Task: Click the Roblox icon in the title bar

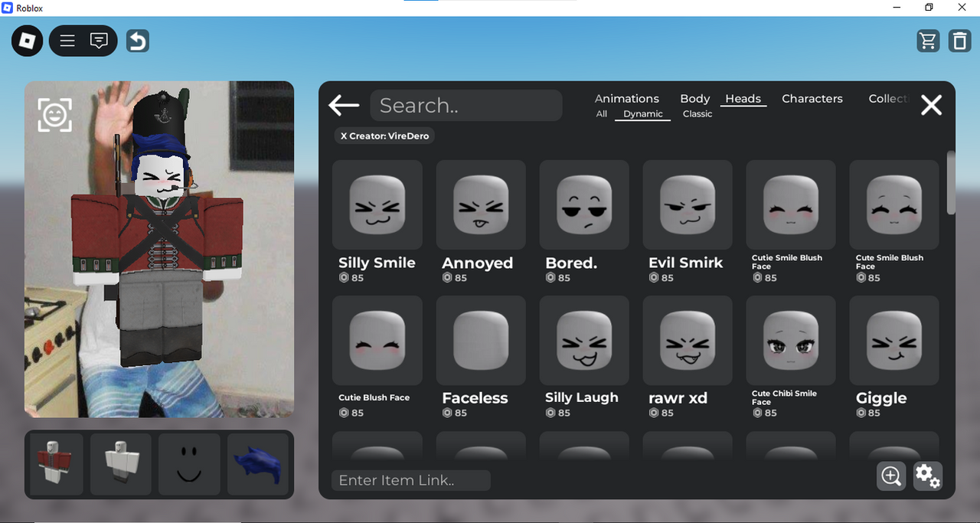Action: [x=8, y=8]
